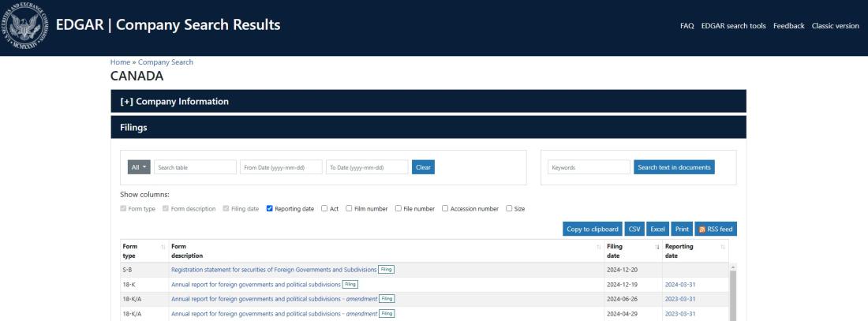Click the Search table input field
The width and height of the screenshot is (868, 321).
click(x=195, y=167)
